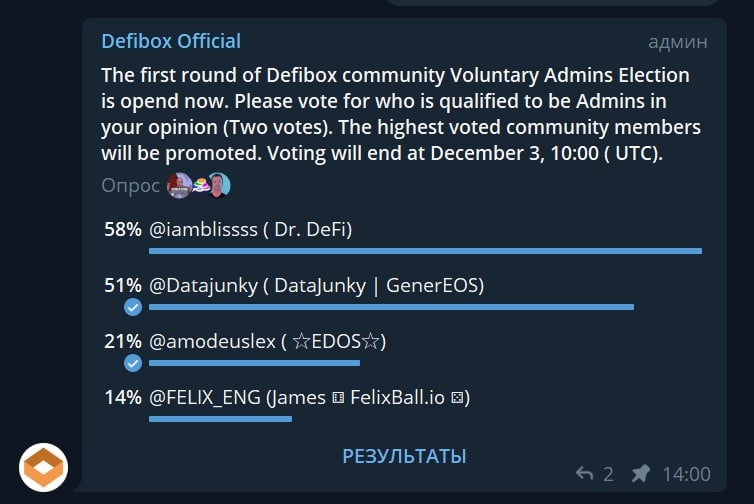Click the 14:00 message timestamp
Screen dimensions: 754x504
pyautogui.click(x=686, y=474)
